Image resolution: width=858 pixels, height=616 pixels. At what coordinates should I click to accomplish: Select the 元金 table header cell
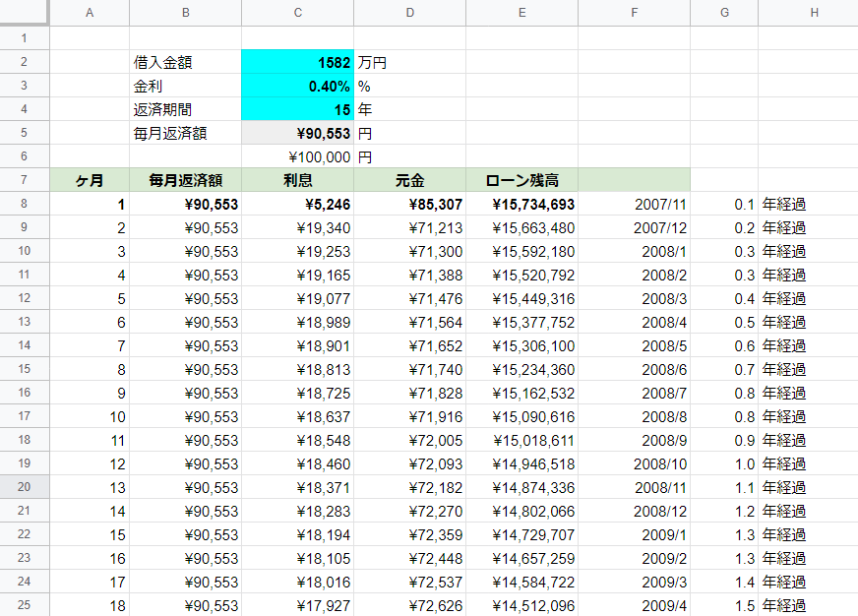coord(409,180)
